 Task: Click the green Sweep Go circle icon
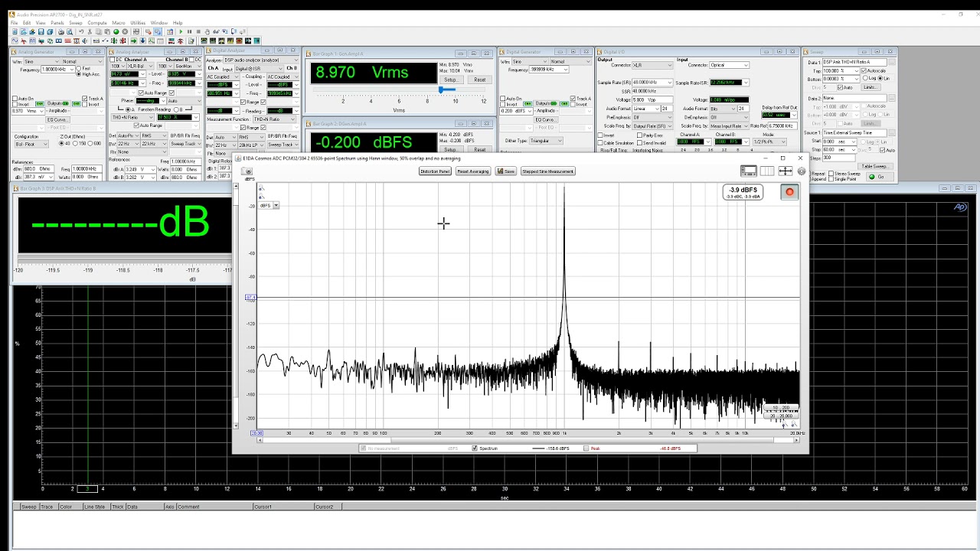116,31
